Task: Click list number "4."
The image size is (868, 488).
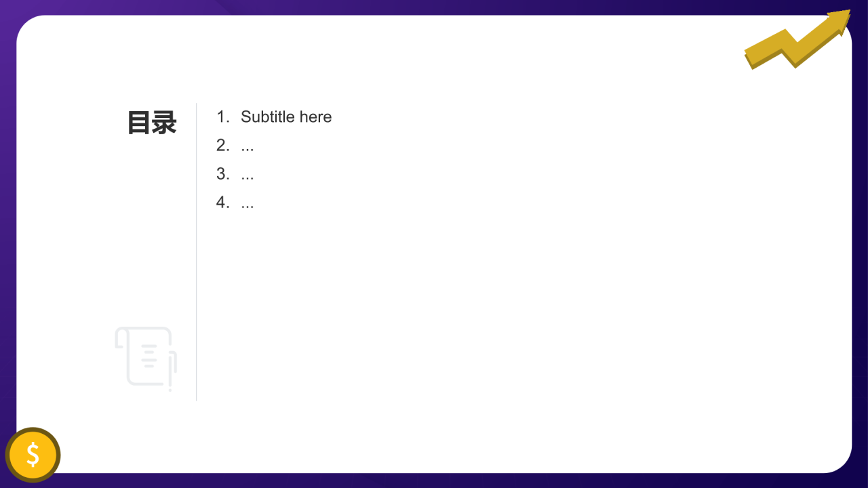Action: pyautogui.click(x=224, y=202)
